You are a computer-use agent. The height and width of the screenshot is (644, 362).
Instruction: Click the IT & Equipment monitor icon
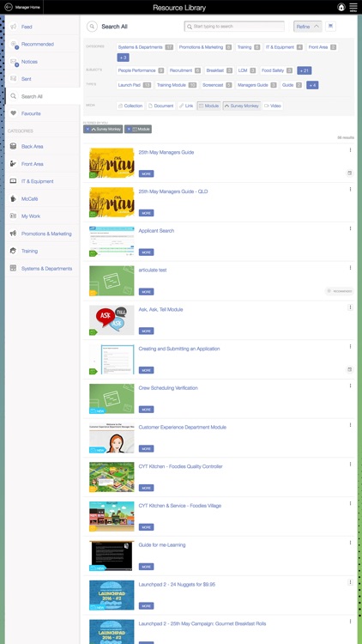tap(13, 181)
